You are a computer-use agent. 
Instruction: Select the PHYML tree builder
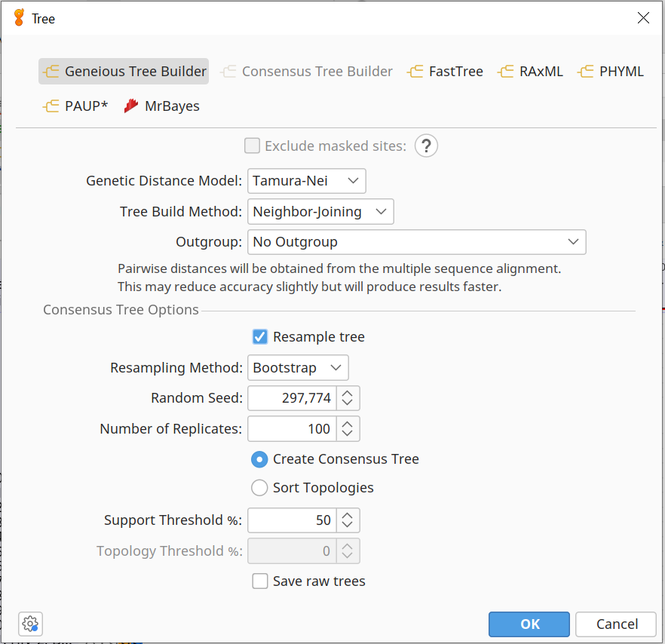[x=611, y=72]
